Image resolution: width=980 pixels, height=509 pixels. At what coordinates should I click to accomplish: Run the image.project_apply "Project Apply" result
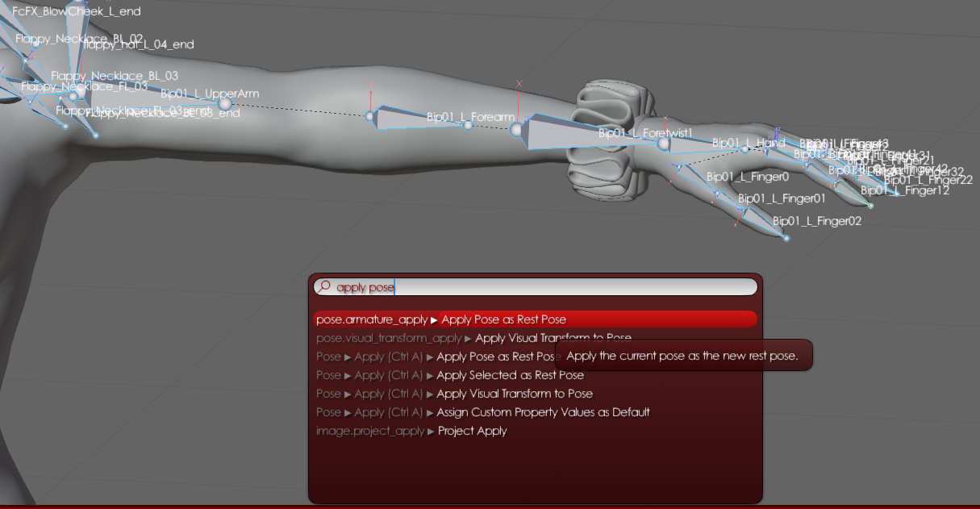point(411,431)
